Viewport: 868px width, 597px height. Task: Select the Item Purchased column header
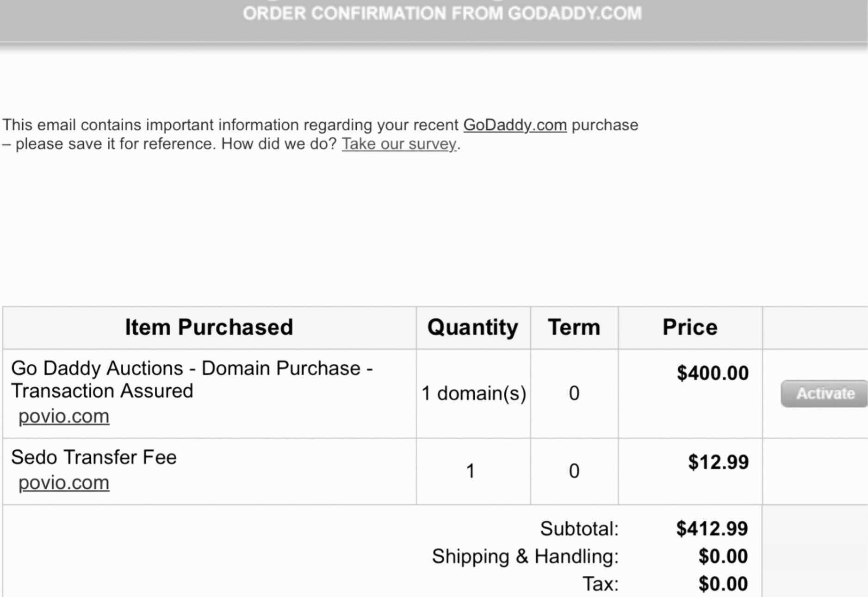pyautogui.click(x=209, y=327)
